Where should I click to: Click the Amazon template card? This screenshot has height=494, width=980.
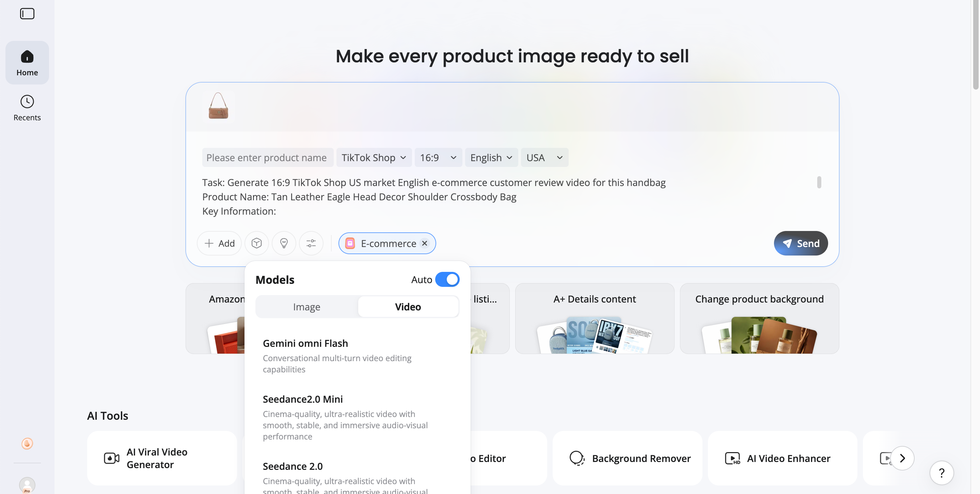pos(216,318)
